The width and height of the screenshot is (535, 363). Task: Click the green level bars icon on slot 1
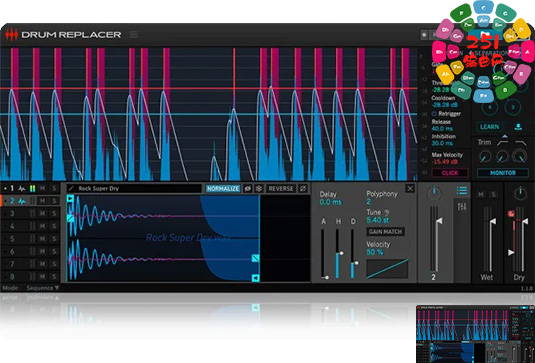[32, 188]
